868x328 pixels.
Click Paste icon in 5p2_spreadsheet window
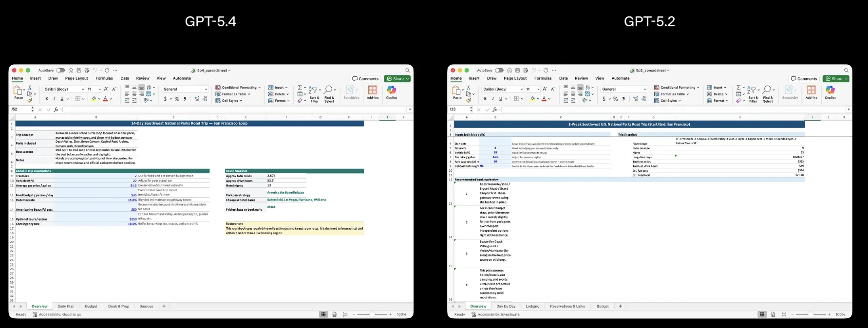click(457, 91)
